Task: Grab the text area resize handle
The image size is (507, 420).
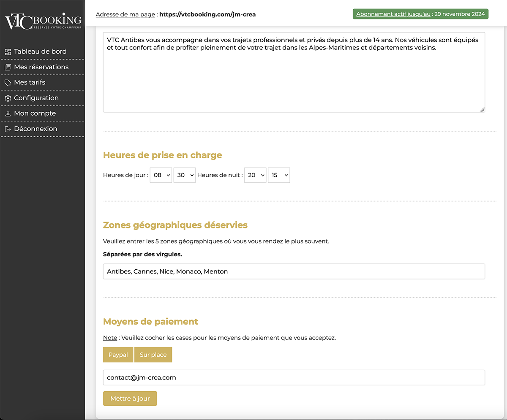Action: coord(482,109)
